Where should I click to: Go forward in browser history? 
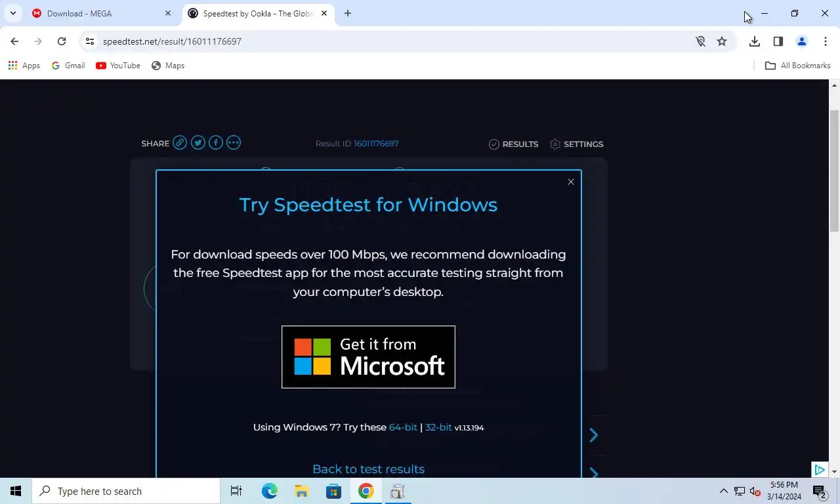tap(38, 41)
